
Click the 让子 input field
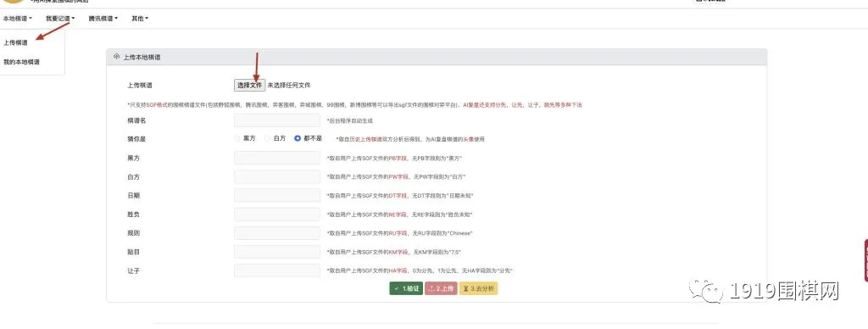(277, 270)
